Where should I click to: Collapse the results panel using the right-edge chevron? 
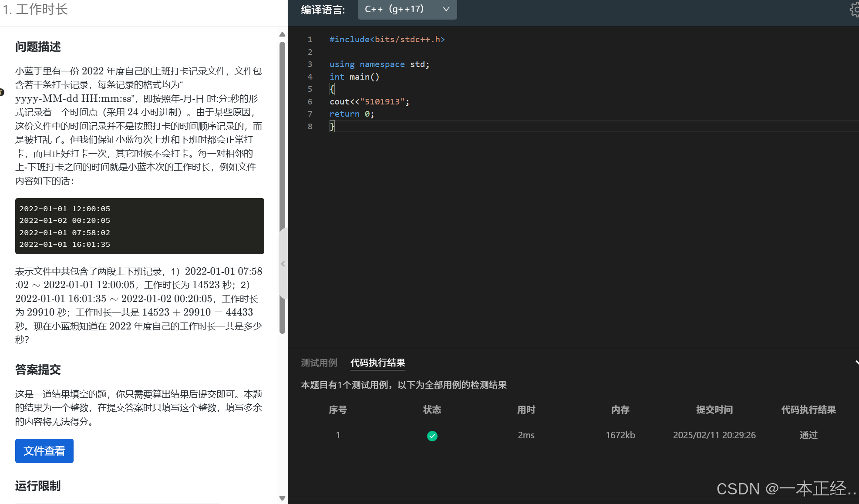856,362
